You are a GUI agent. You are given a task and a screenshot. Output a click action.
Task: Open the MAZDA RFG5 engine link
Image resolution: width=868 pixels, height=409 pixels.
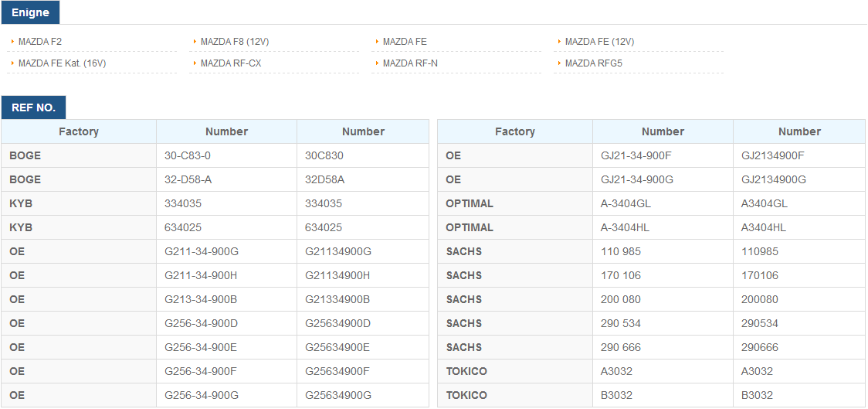(x=593, y=63)
